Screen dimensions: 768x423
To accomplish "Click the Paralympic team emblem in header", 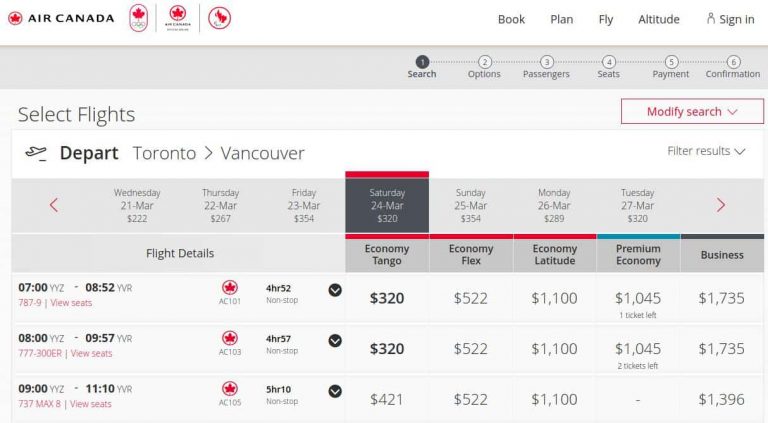I will 219,18.
